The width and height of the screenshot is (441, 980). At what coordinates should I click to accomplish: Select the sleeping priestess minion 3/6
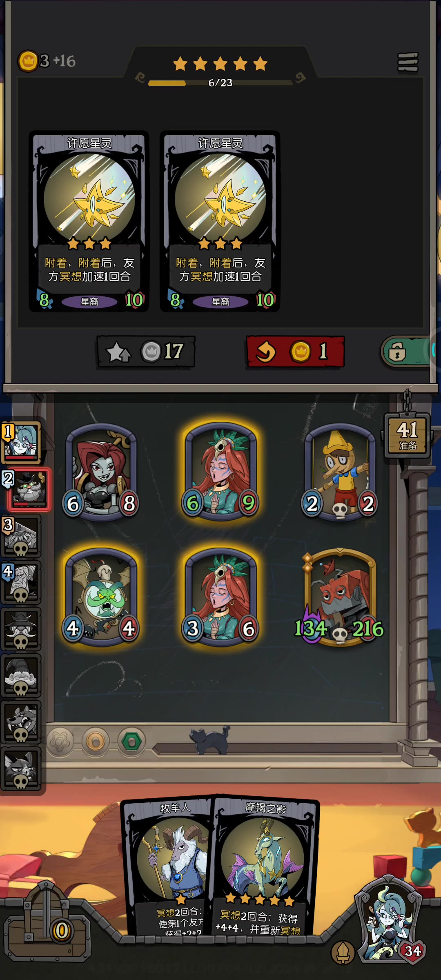point(221,597)
